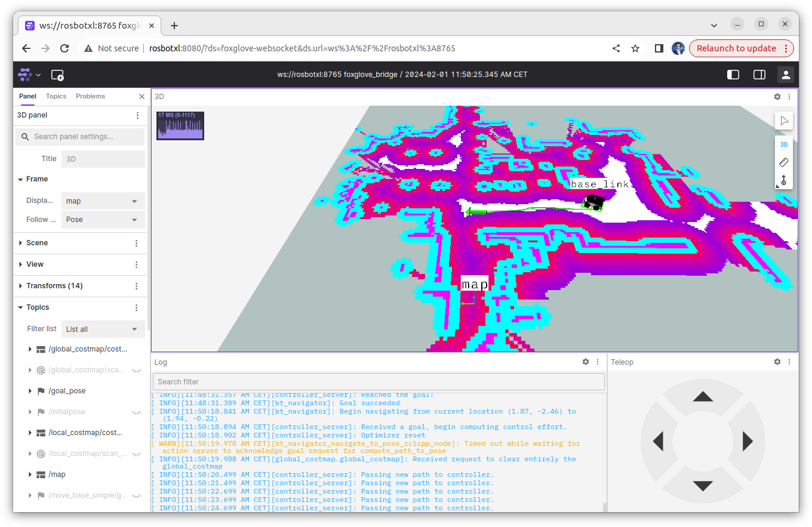The height and width of the screenshot is (527, 812).
Task: Expand the /goal_pose topic
Action: (x=30, y=391)
